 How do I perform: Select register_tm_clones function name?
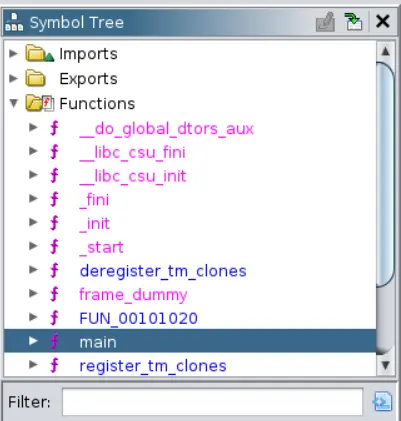[x=153, y=366]
